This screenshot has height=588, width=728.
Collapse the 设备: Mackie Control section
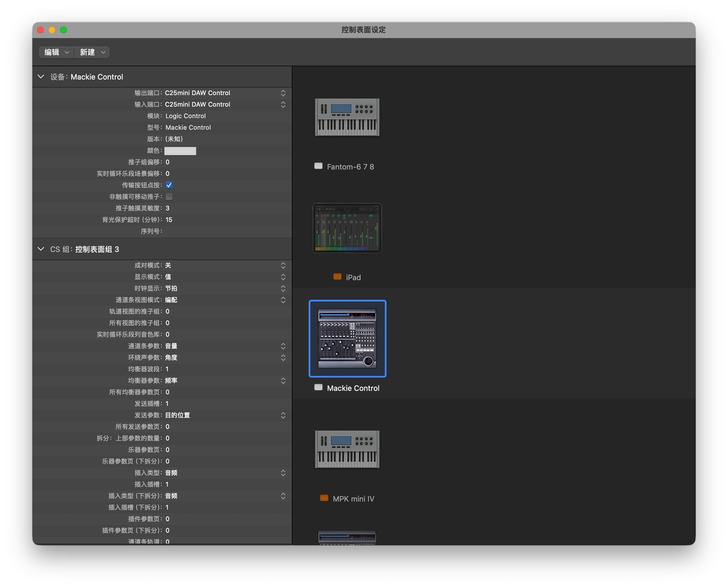coord(41,77)
